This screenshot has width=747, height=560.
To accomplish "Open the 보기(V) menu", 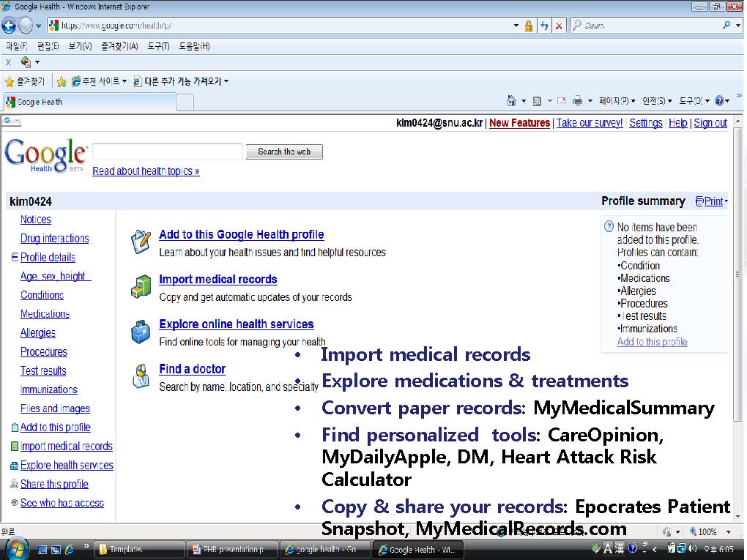I will (80, 46).
